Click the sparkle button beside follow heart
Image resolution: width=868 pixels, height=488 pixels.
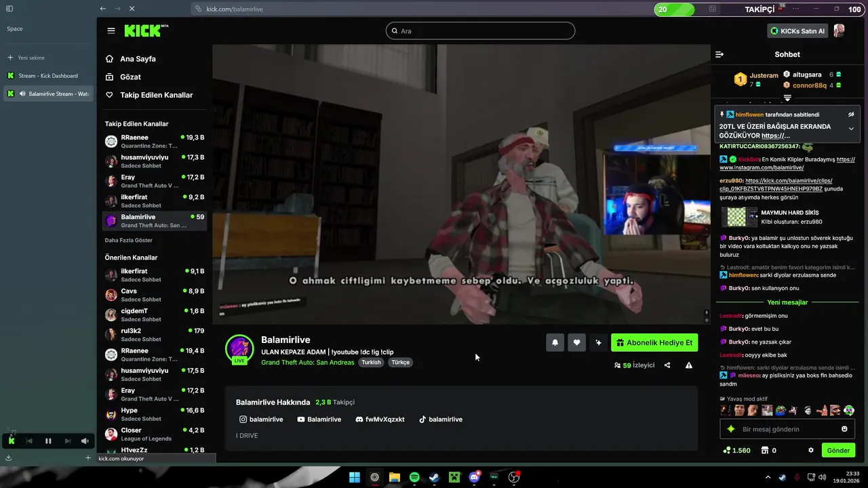coord(598,343)
